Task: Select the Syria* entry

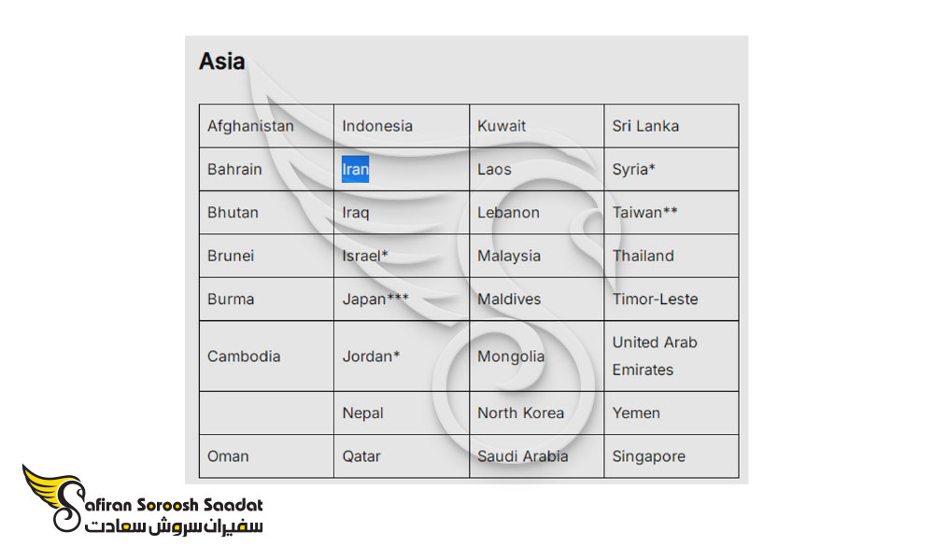Action: [x=672, y=170]
